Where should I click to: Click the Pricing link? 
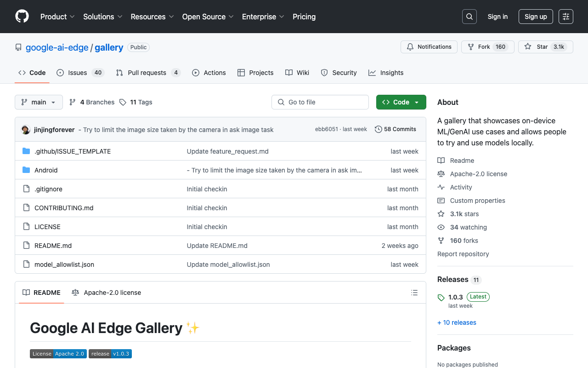304,17
